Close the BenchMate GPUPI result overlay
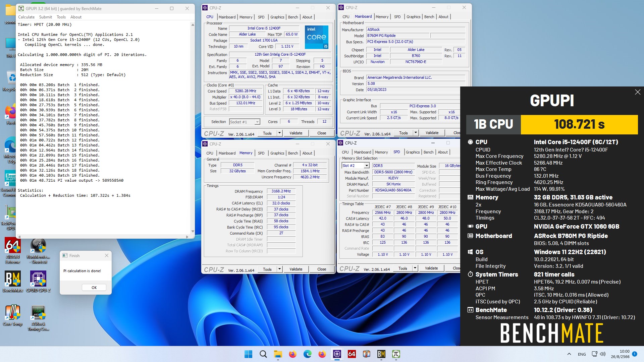The image size is (644, 362). tap(638, 92)
